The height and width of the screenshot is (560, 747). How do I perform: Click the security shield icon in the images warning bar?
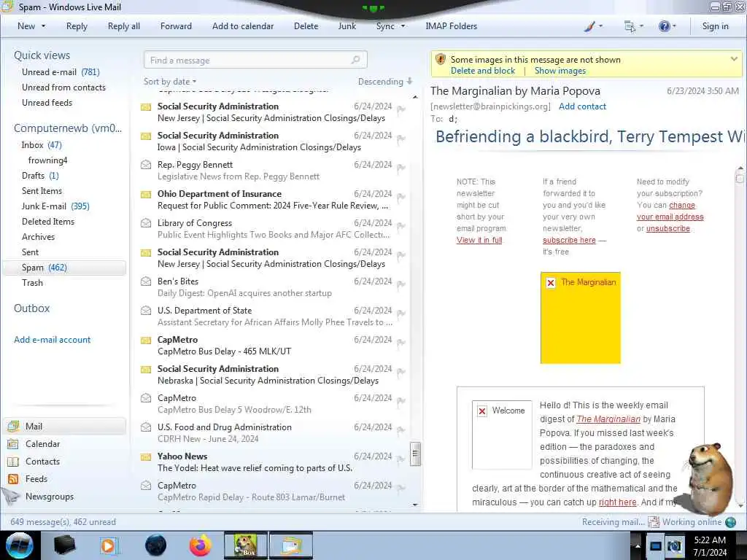coord(441,60)
